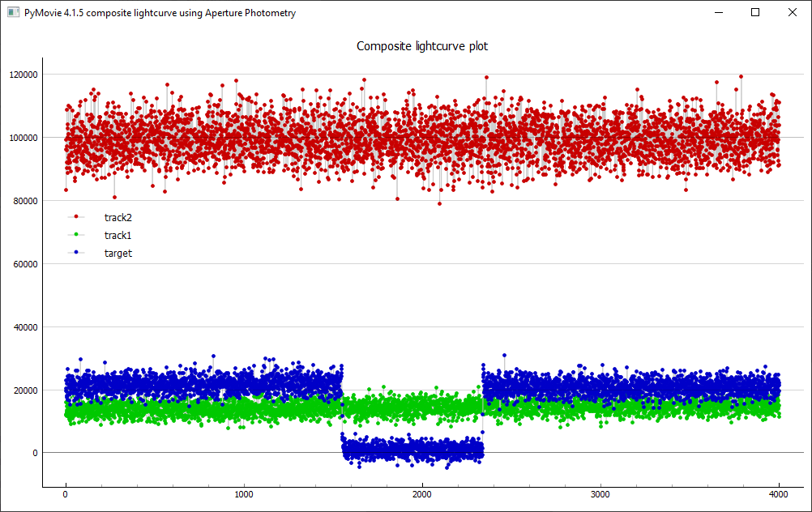The width and height of the screenshot is (812, 512).
Task: Click the 40000 y-axis tick label
Action: (25, 327)
